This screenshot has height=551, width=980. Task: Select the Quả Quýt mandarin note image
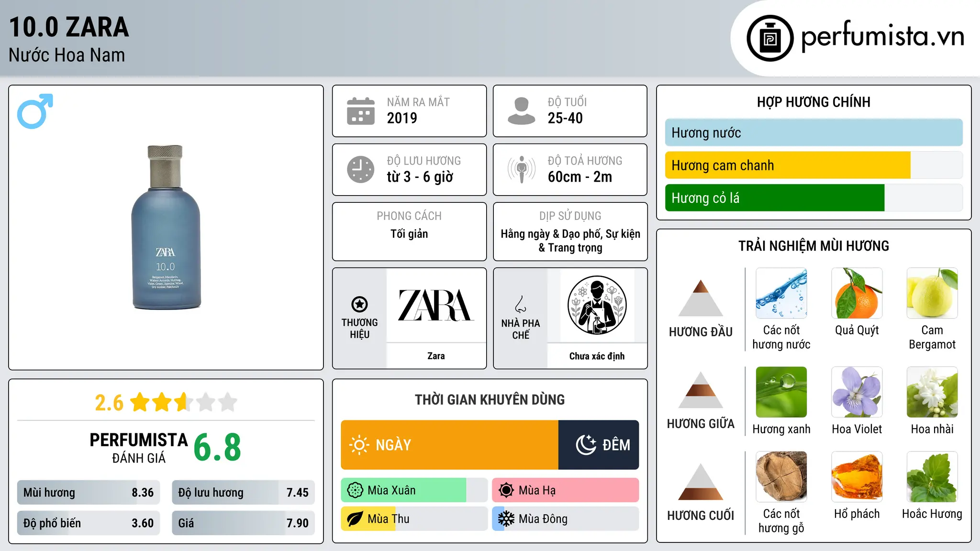click(857, 293)
